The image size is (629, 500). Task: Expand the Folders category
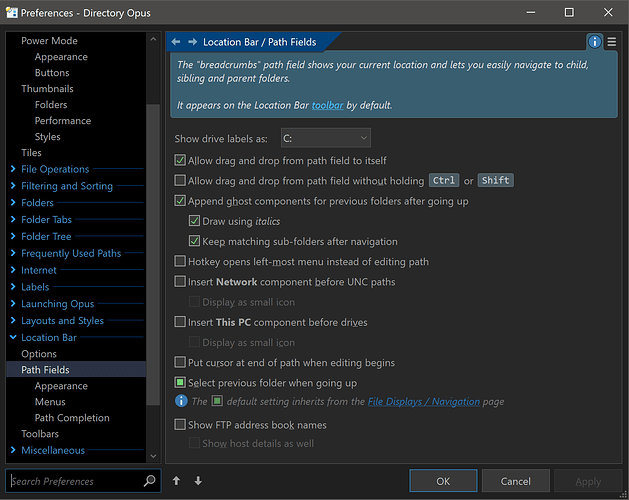coord(13,203)
